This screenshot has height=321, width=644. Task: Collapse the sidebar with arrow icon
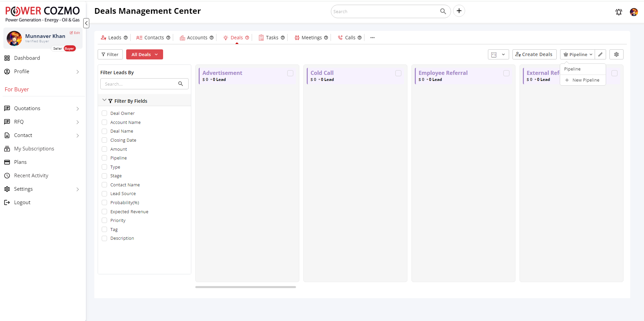(x=86, y=23)
